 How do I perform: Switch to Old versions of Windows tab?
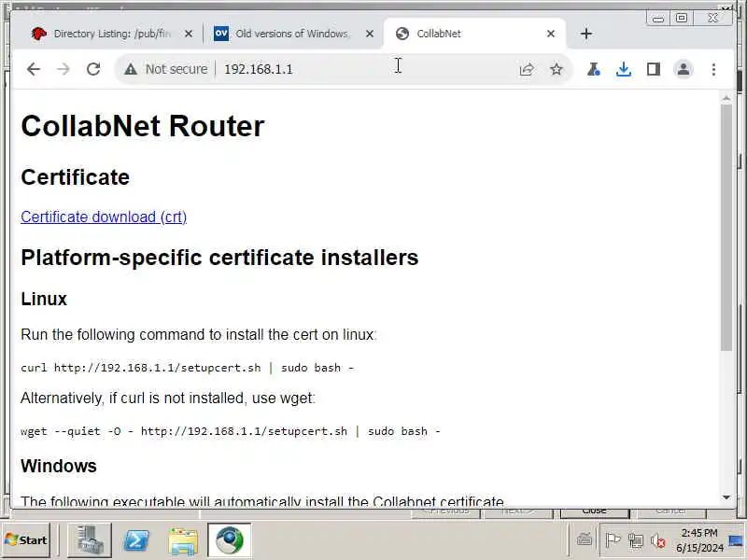coord(291,34)
